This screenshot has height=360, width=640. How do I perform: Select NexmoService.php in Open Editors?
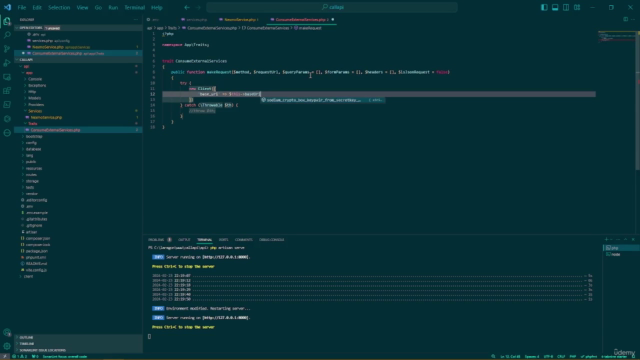tap(48, 47)
